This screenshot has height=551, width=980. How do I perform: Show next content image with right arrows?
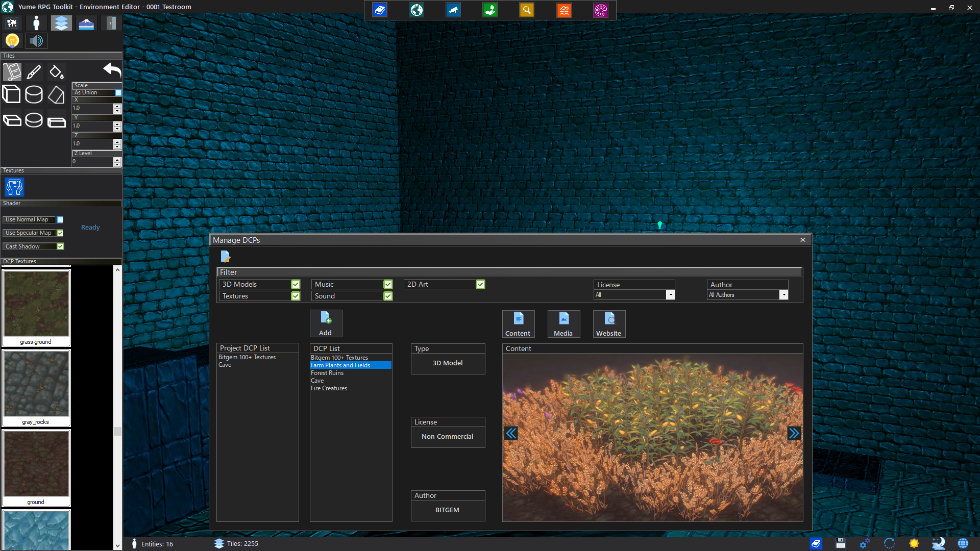coord(794,434)
